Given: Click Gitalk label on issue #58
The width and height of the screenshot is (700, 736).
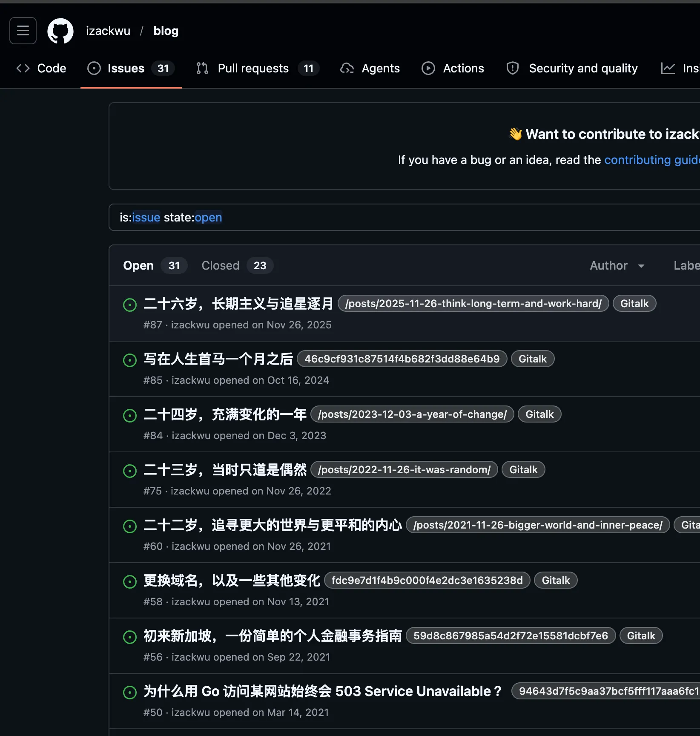Looking at the screenshot, I should [x=556, y=580].
